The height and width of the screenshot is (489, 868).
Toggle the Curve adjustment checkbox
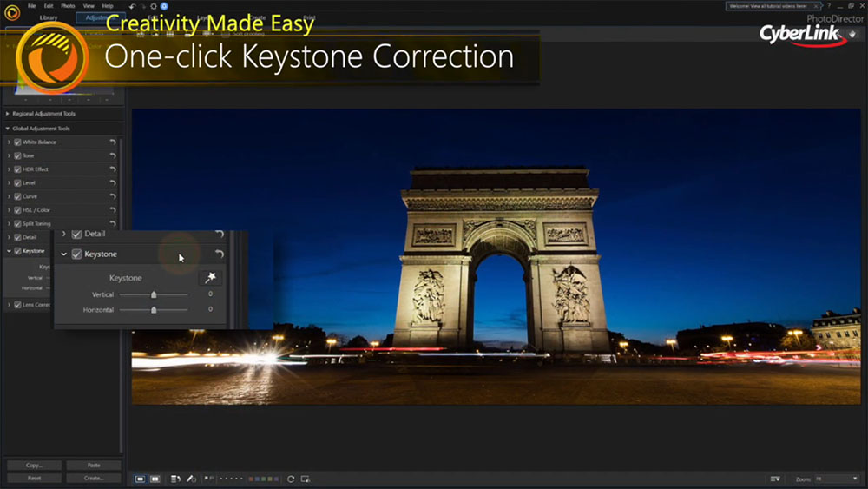point(17,196)
